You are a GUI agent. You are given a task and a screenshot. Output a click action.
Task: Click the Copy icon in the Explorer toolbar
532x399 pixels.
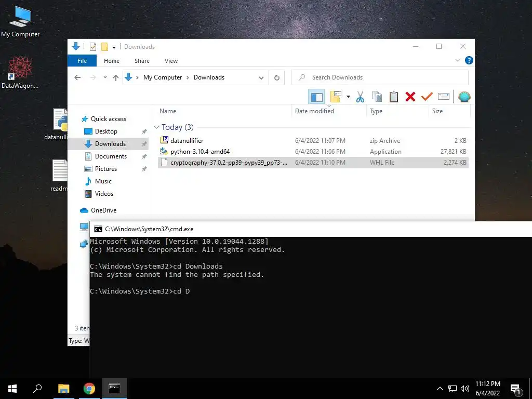coord(377,97)
